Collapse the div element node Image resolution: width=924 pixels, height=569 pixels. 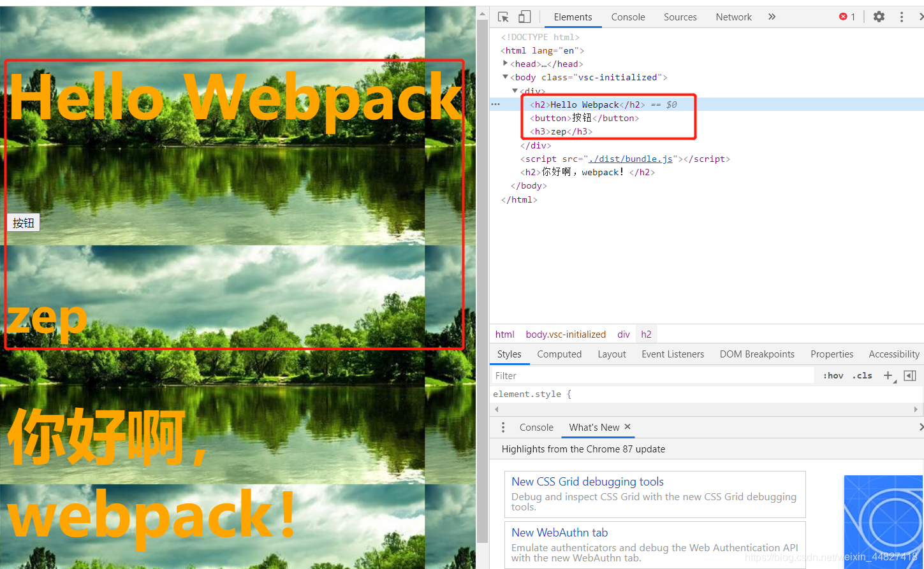(x=515, y=90)
